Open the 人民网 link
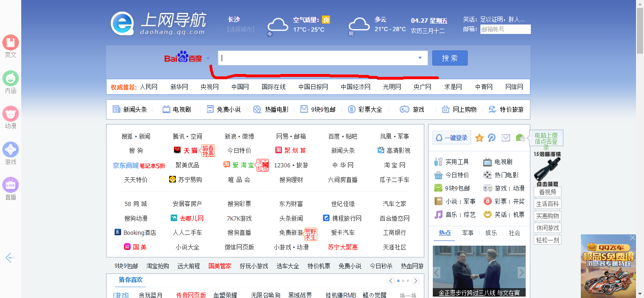The height and width of the screenshot is (298, 644). tap(149, 87)
